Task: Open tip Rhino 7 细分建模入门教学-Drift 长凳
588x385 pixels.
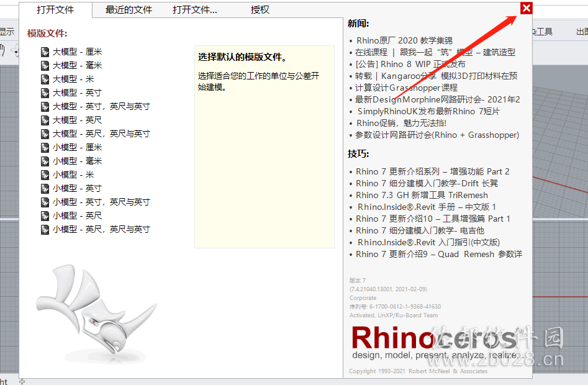Action: coord(427,183)
